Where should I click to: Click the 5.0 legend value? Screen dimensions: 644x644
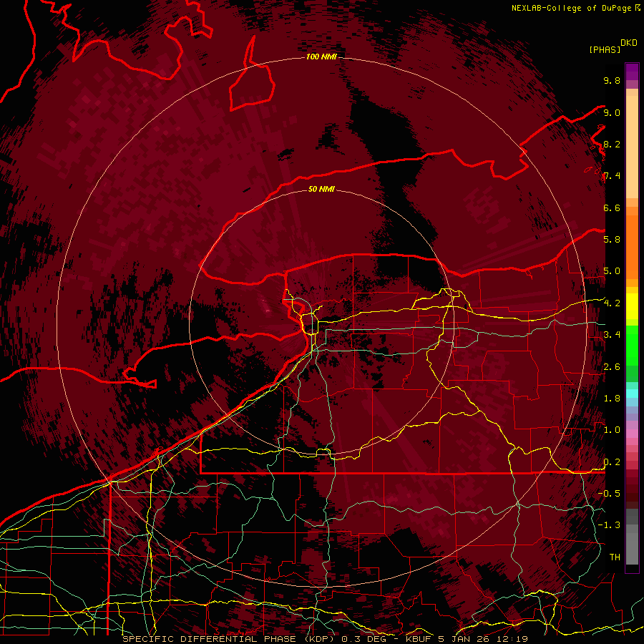pos(612,271)
